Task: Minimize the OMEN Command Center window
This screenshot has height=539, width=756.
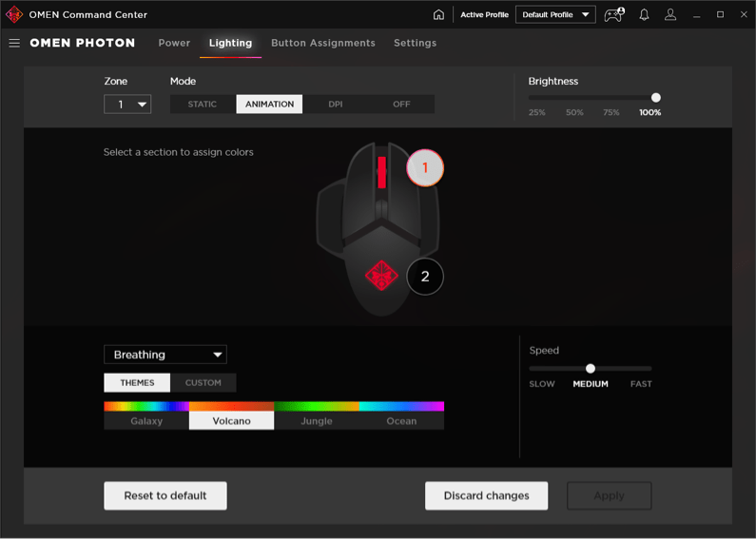Action: point(697,15)
